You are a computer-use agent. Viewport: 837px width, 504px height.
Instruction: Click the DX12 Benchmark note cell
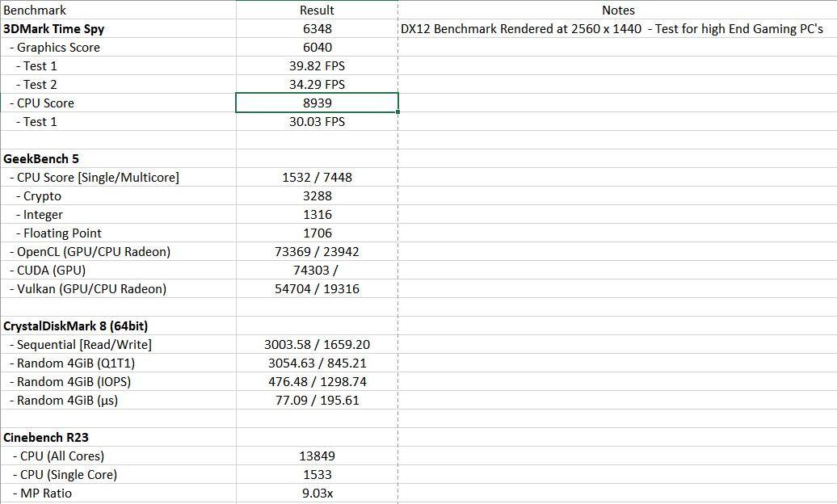point(612,29)
